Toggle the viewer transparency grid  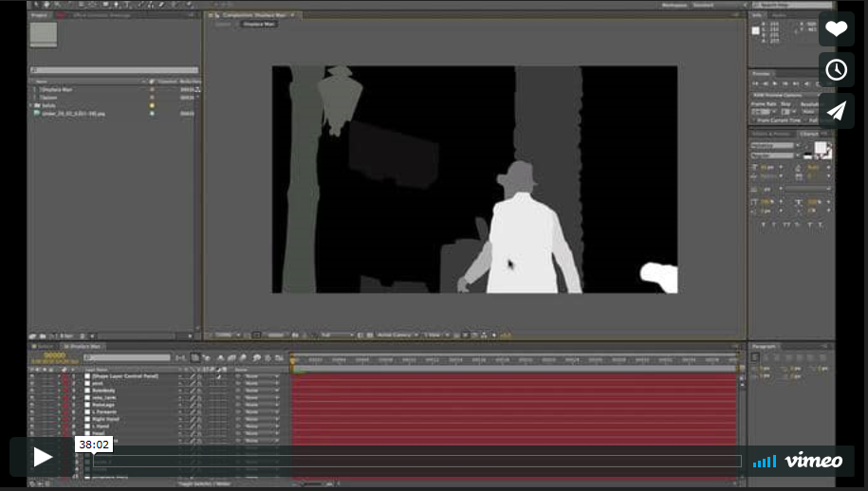pos(369,336)
